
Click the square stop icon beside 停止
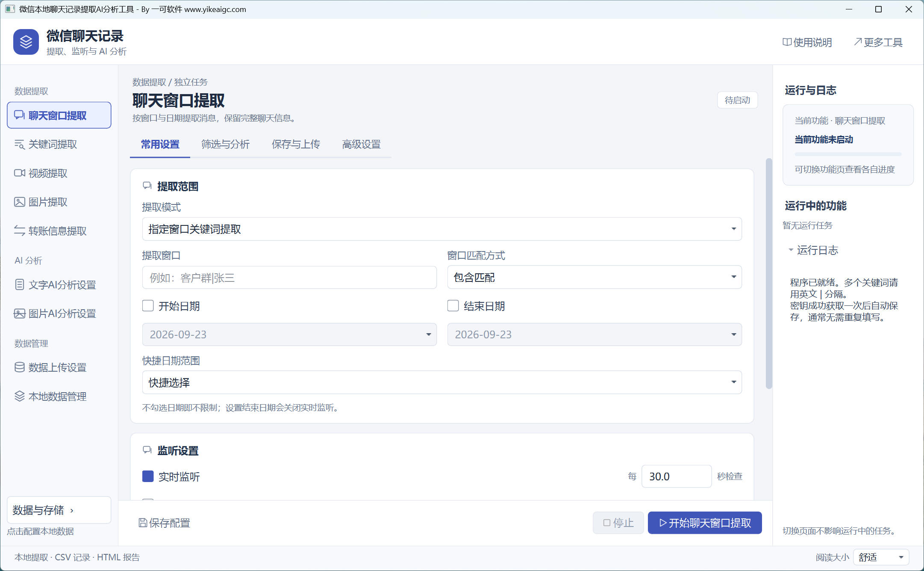[x=606, y=523]
